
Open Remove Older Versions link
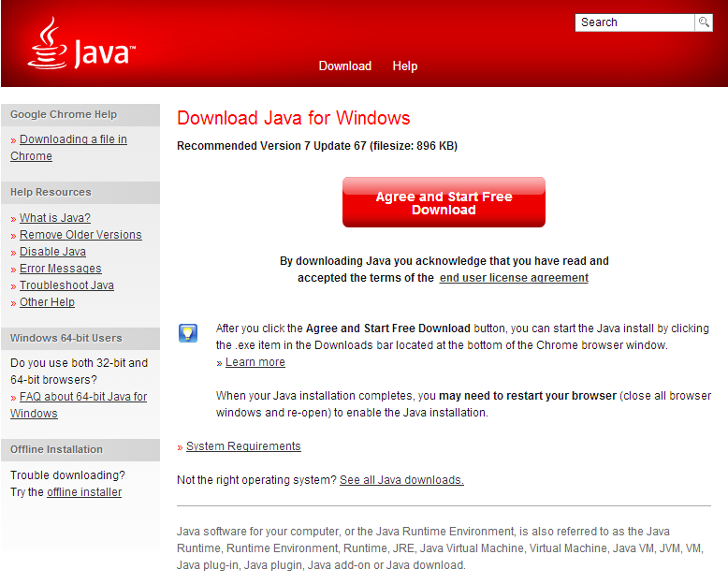(80, 234)
